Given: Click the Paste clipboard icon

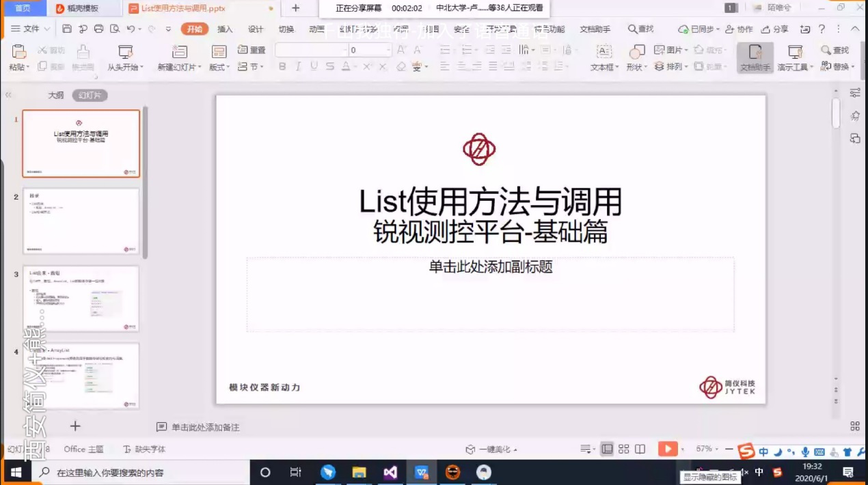Looking at the screenshot, I should (x=18, y=53).
